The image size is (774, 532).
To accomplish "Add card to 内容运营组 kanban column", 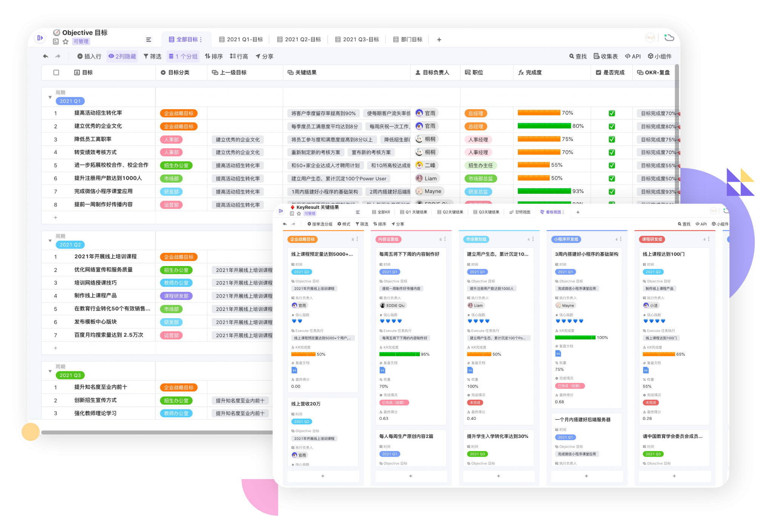I will pyautogui.click(x=411, y=476).
